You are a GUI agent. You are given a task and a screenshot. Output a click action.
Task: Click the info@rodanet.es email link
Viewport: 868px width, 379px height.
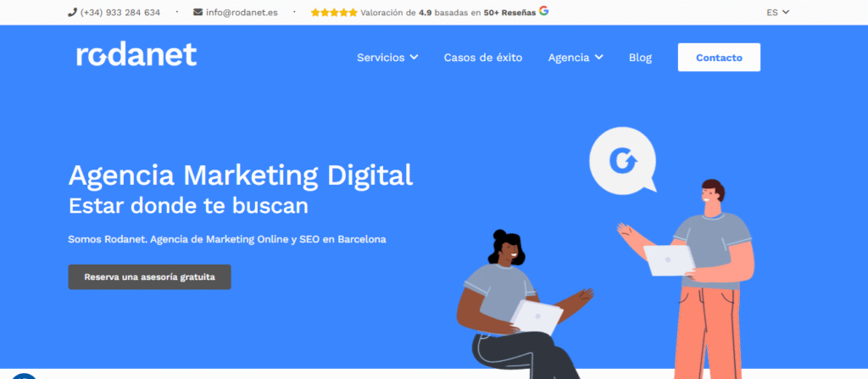242,12
